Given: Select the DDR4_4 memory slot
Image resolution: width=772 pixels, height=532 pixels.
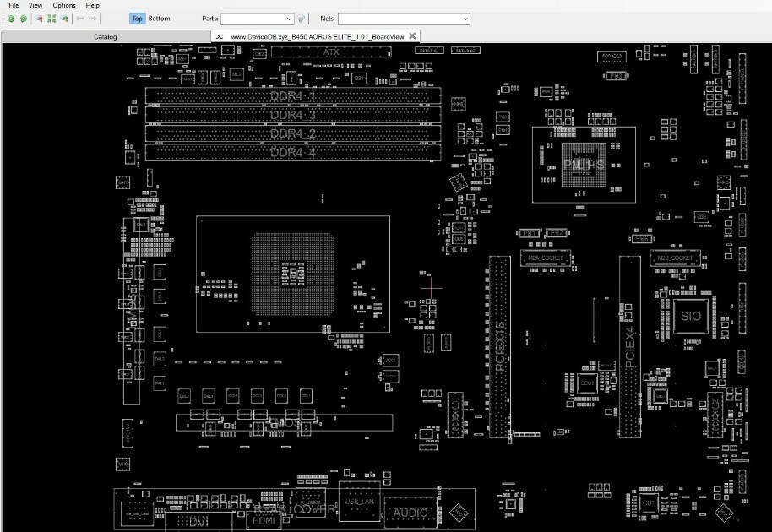Looking at the screenshot, I should click(293, 152).
